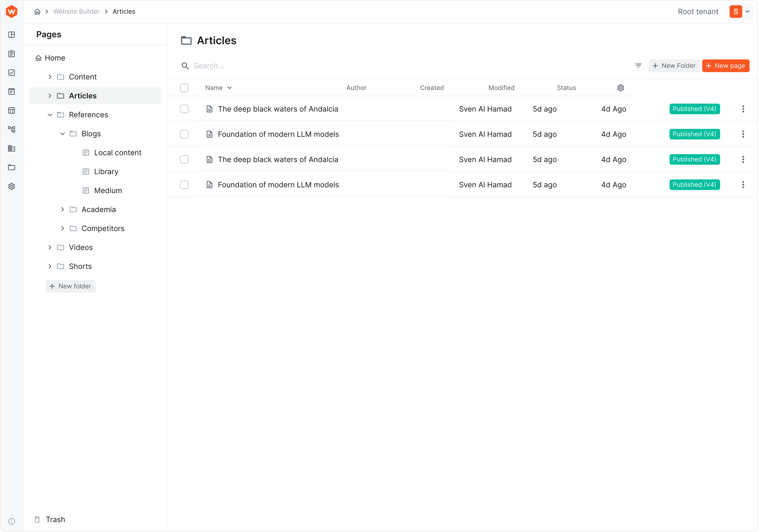Screen dimensions: 758x532
Task: Go to Website Builder breadcrumb
Action: tap(76, 12)
